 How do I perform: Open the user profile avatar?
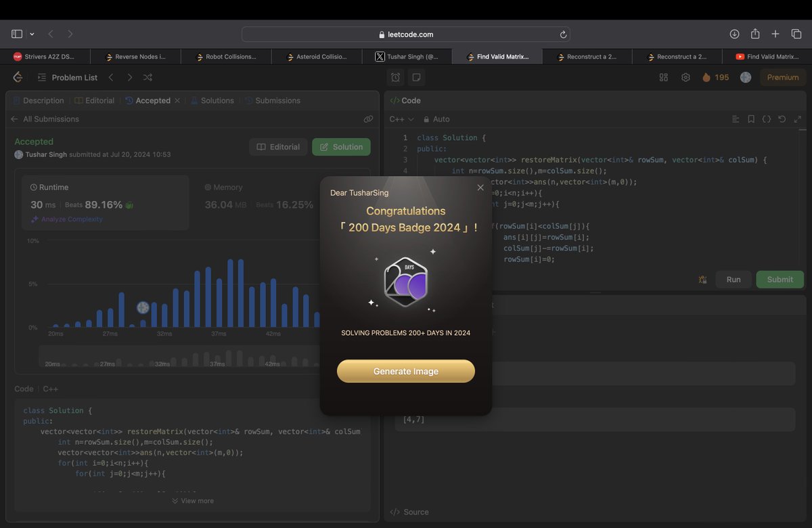[746, 77]
